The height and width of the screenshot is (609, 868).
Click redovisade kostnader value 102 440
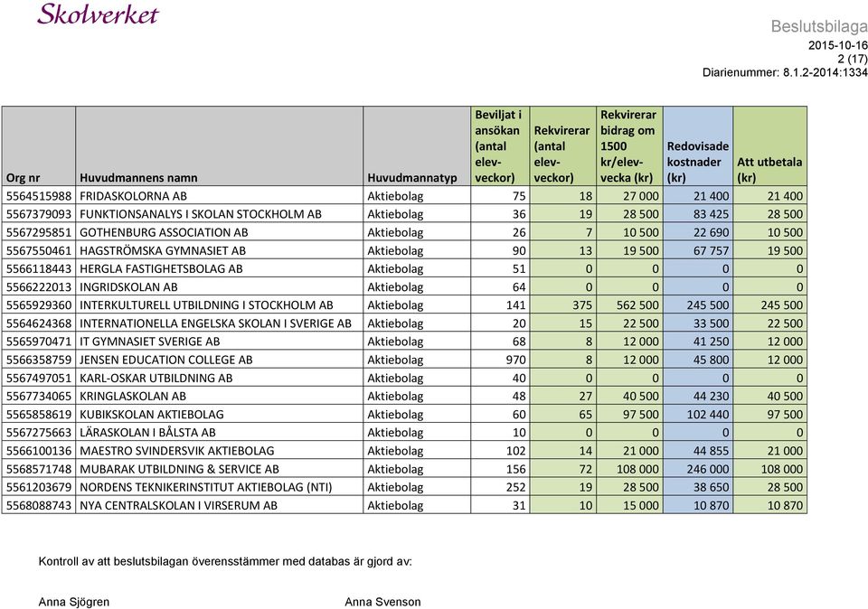(x=707, y=415)
